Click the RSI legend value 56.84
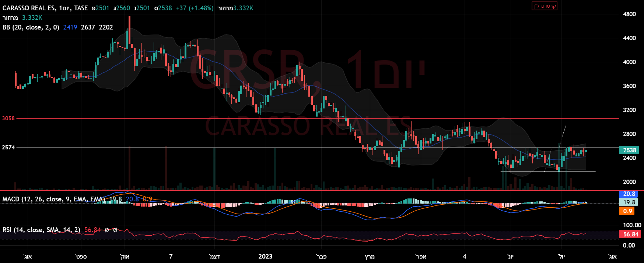Viewport: 644px width, 263px height. [92, 230]
